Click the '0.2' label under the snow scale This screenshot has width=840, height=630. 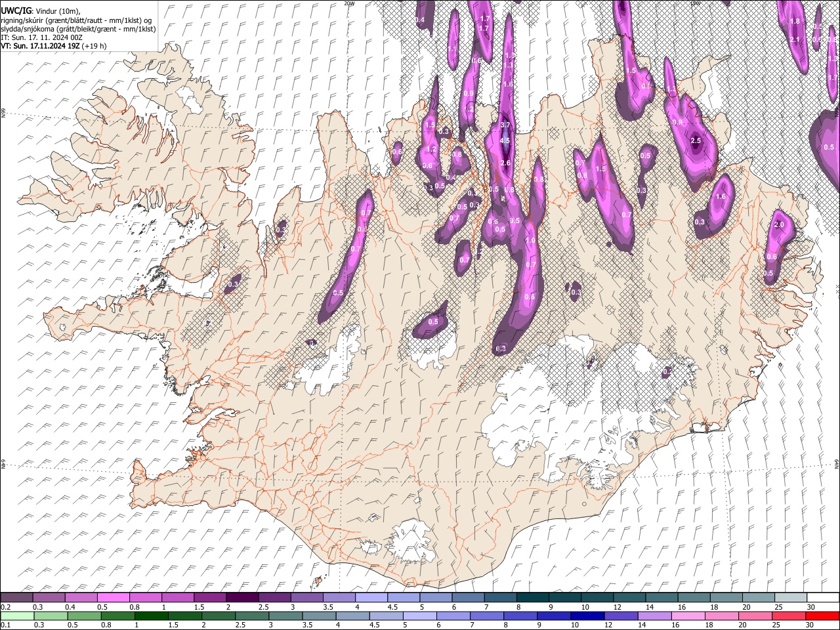(x=5, y=607)
